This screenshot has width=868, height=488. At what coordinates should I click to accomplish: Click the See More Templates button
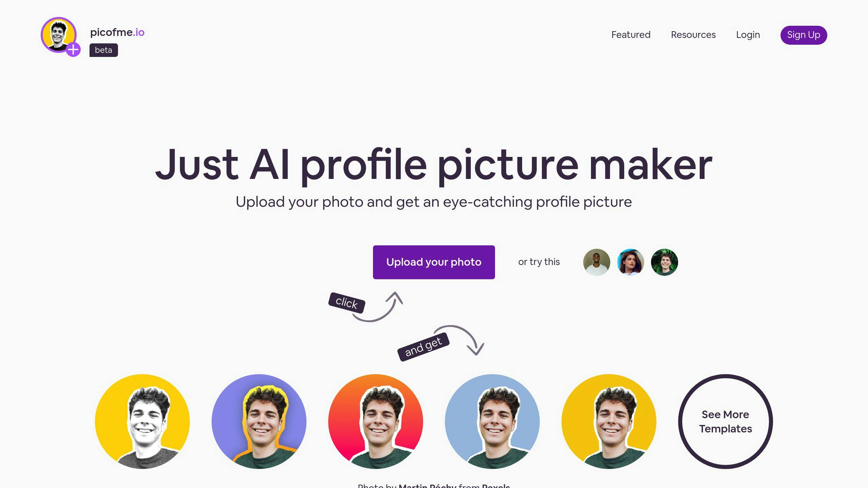(x=725, y=421)
